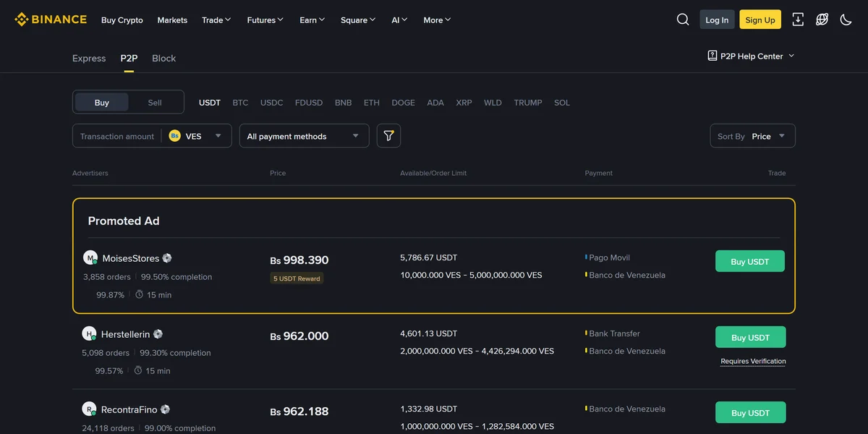Click the clock icon in Herstellerin row

pos(138,370)
